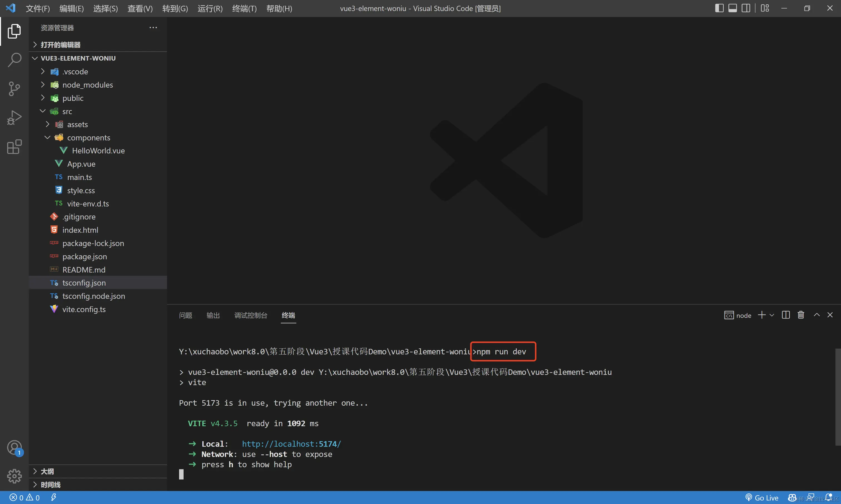Open the Source Control view

[x=14, y=89]
